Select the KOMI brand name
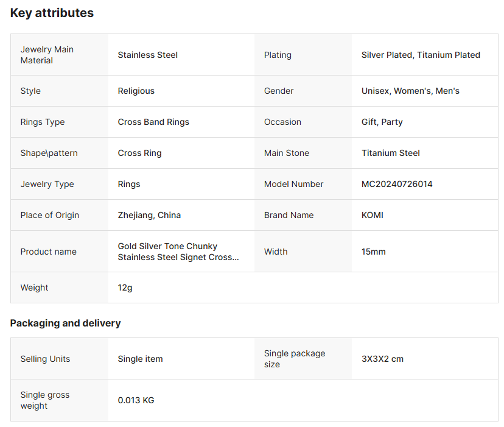Screen dimensions: 504x427 pos(372,215)
